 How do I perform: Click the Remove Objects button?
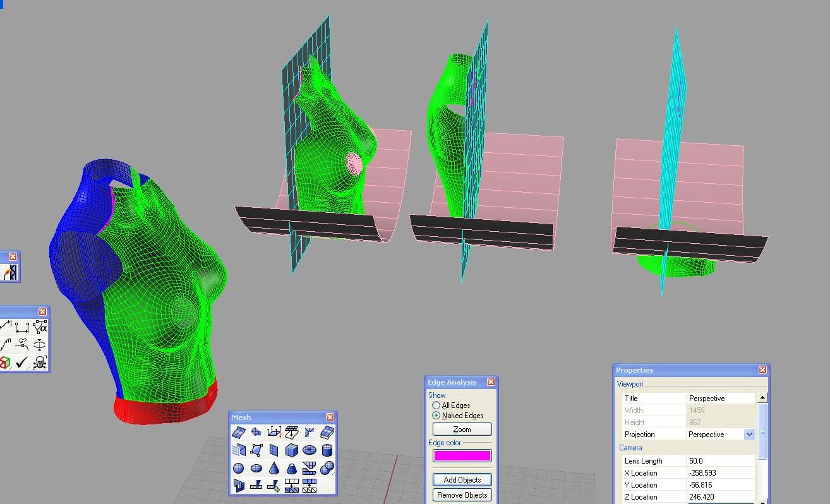click(462, 495)
